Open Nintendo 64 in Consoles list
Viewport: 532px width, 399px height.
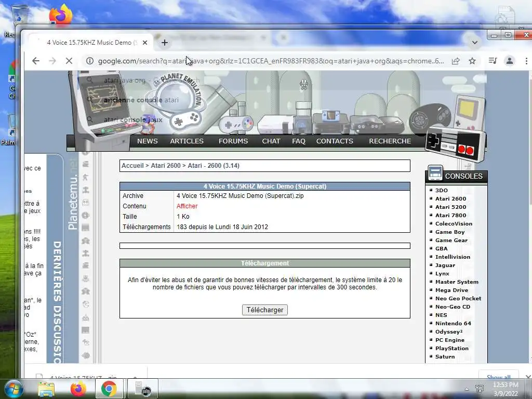point(453,323)
